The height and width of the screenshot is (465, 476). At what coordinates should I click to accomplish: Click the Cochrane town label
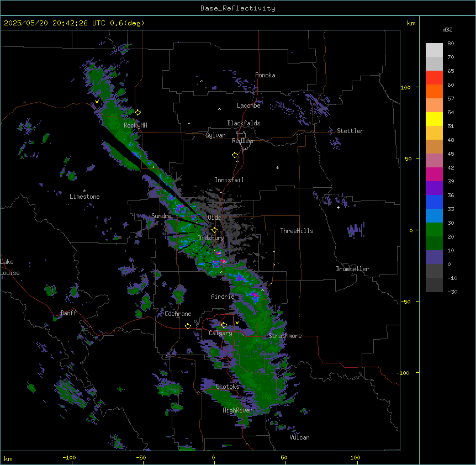178,314
